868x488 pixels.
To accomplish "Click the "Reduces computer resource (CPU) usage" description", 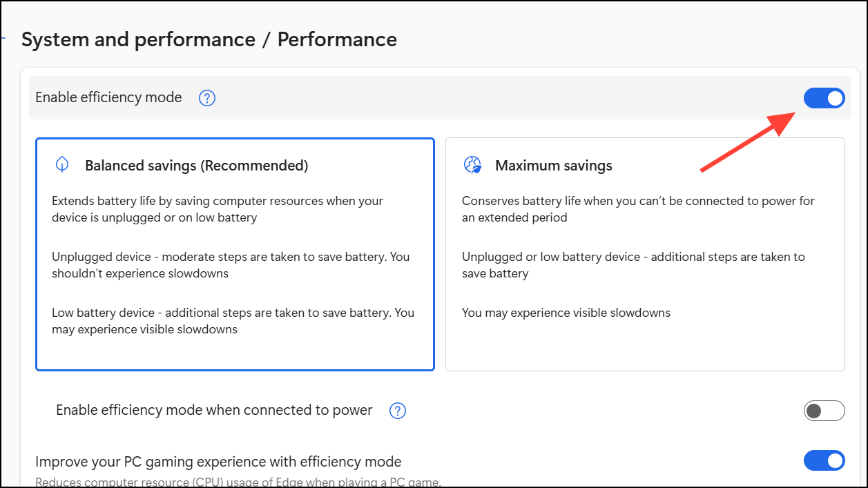I will (x=238, y=482).
